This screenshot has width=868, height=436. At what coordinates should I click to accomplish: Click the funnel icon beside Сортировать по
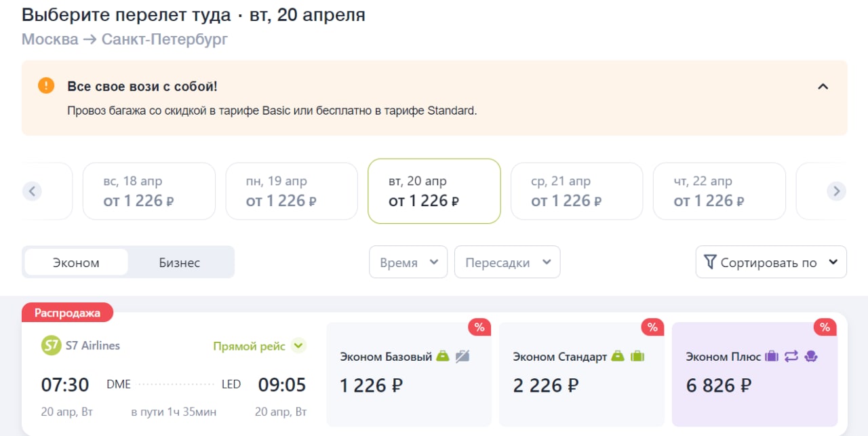(x=710, y=262)
